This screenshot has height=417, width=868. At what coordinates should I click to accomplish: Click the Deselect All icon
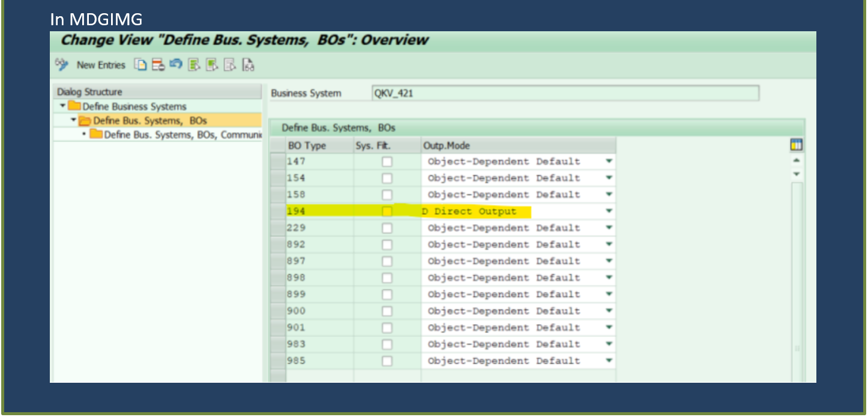click(x=230, y=64)
